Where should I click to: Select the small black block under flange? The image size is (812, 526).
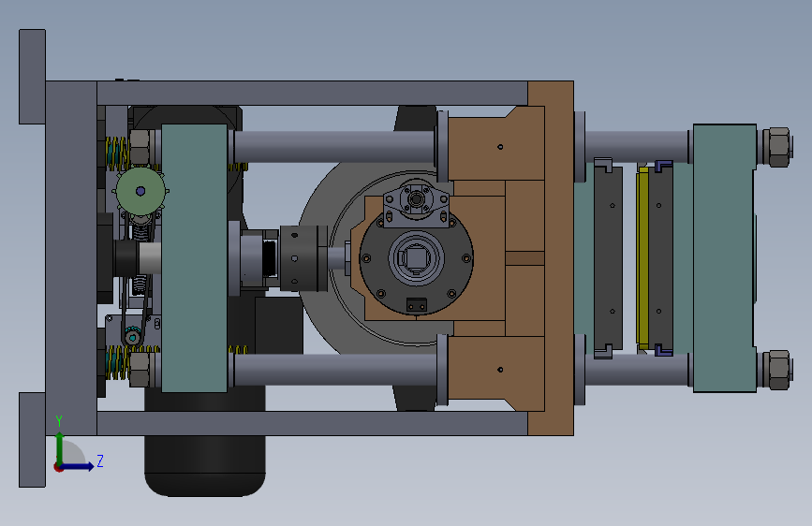[417, 305]
